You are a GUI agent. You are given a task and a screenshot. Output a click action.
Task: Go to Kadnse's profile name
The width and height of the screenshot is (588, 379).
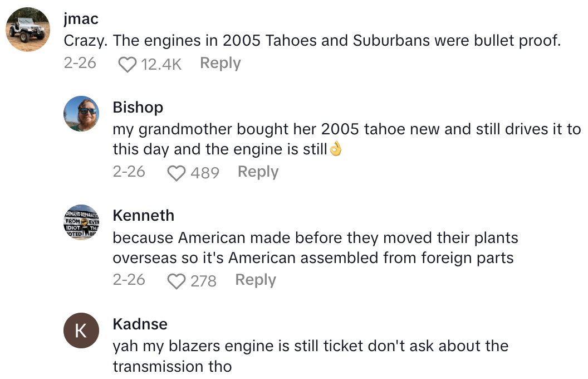pyautogui.click(x=140, y=324)
